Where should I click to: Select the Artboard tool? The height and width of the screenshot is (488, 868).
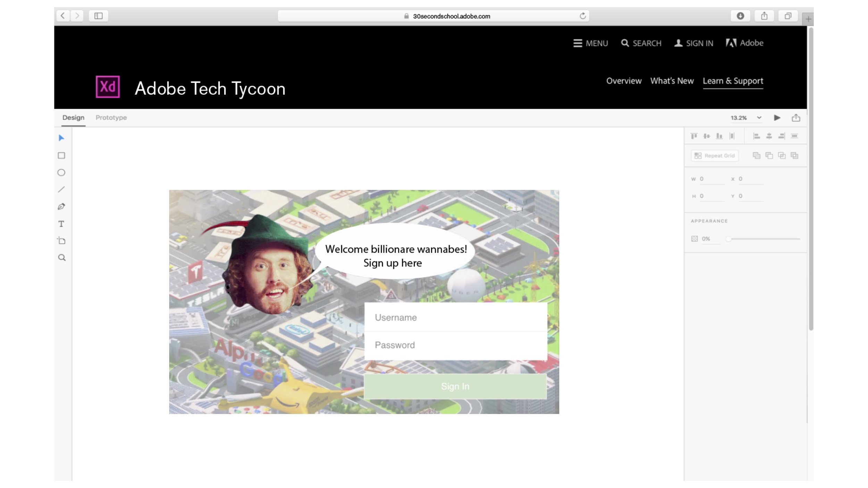point(61,241)
